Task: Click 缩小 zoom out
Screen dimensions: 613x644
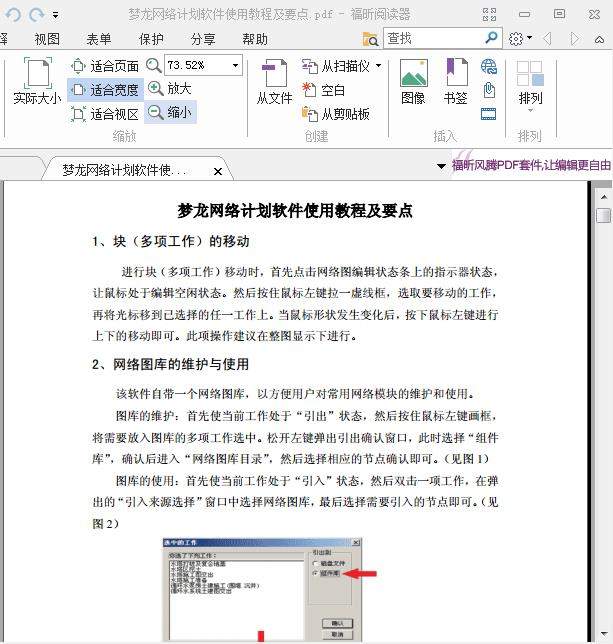Action: coord(170,112)
